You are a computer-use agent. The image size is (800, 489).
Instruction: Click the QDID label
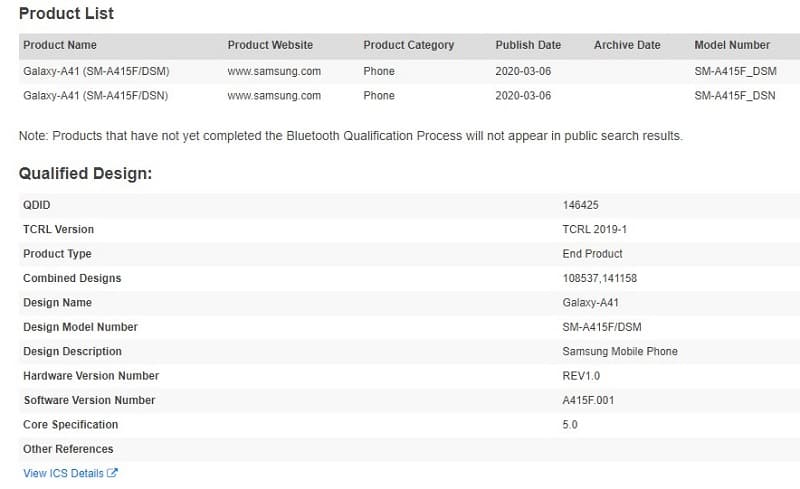click(x=37, y=205)
